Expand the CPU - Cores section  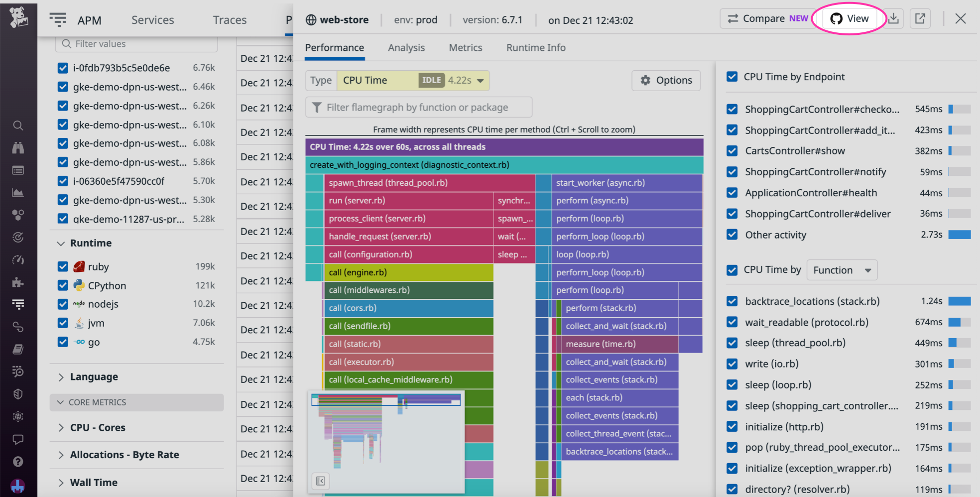coord(98,427)
